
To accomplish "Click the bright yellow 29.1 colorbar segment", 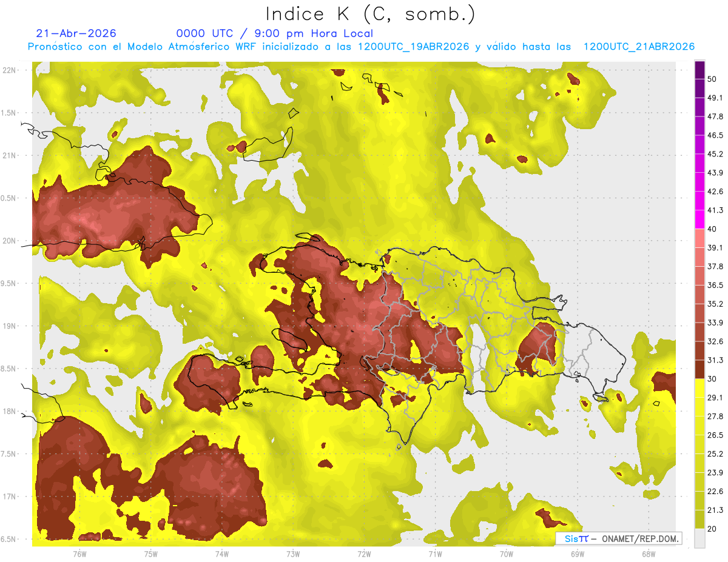I will click(x=699, y=388).
